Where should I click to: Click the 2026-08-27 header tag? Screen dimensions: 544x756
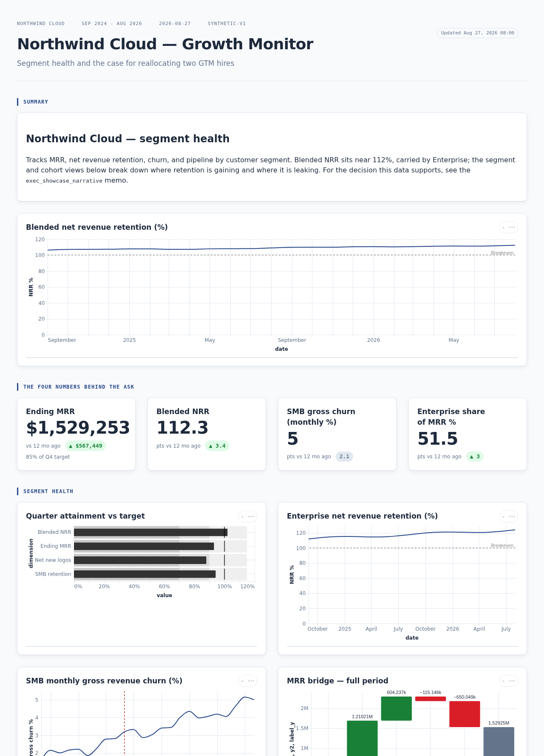175,24
